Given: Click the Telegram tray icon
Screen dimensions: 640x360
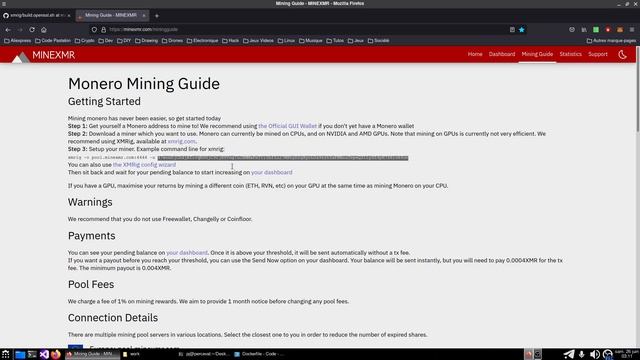Looking at the screenshot, I should [569, 354].
